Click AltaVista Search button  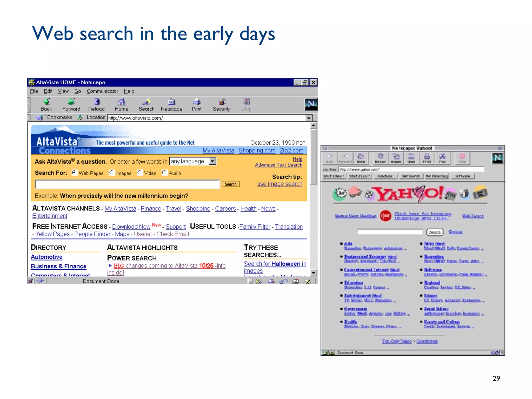click(231, 184)
